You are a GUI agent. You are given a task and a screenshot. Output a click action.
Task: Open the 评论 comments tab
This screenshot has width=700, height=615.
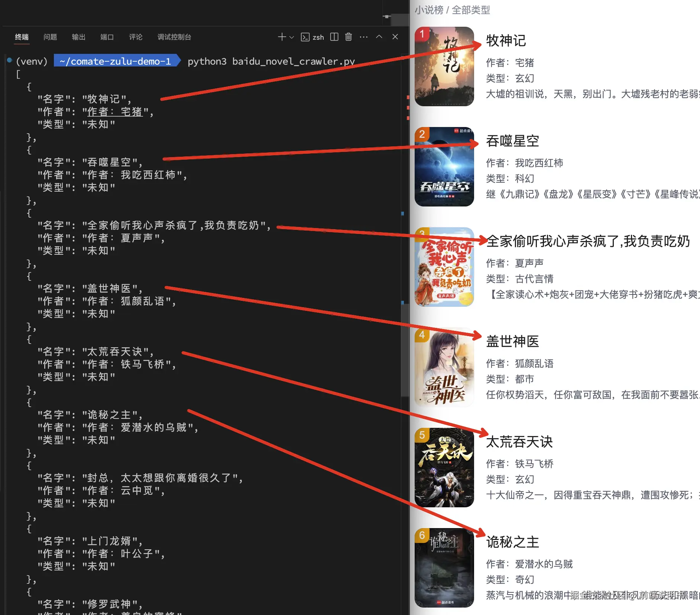pyautogui.click(x=136, y=37)
